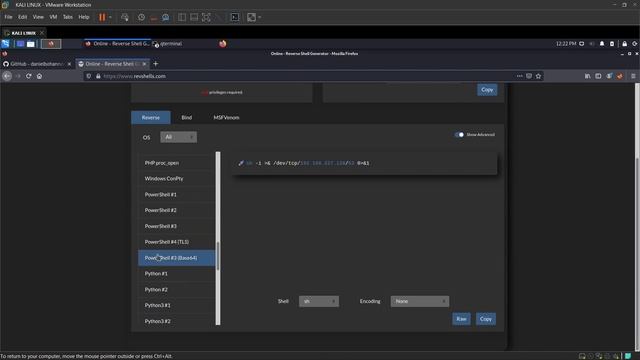Click the show library sidebar layout icon in VMware
The height and width of the screenshot is (360, 640).
(182, 17)
